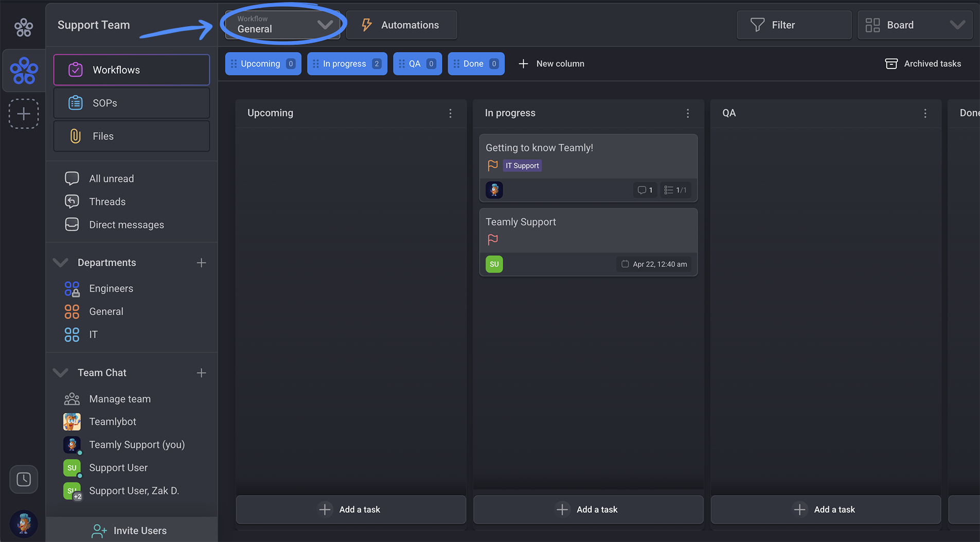This screenshot has width=980, height=542.
Task: Open the Teamly Support task card
Action: (589, 242)
